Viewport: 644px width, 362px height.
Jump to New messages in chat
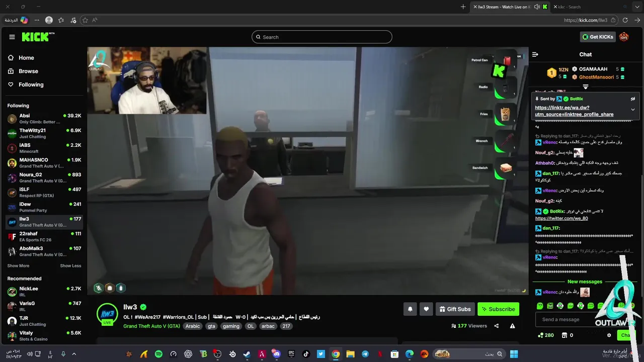pos(585,282)
